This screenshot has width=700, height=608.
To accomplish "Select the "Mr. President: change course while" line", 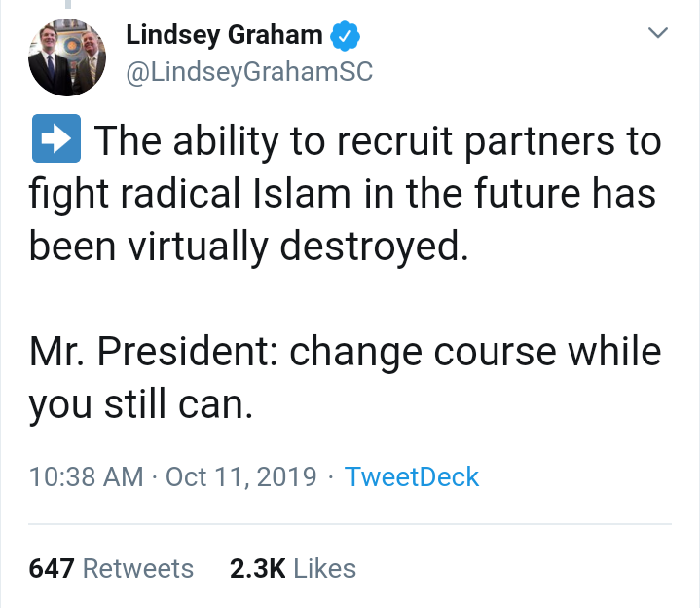I will 346,351.
